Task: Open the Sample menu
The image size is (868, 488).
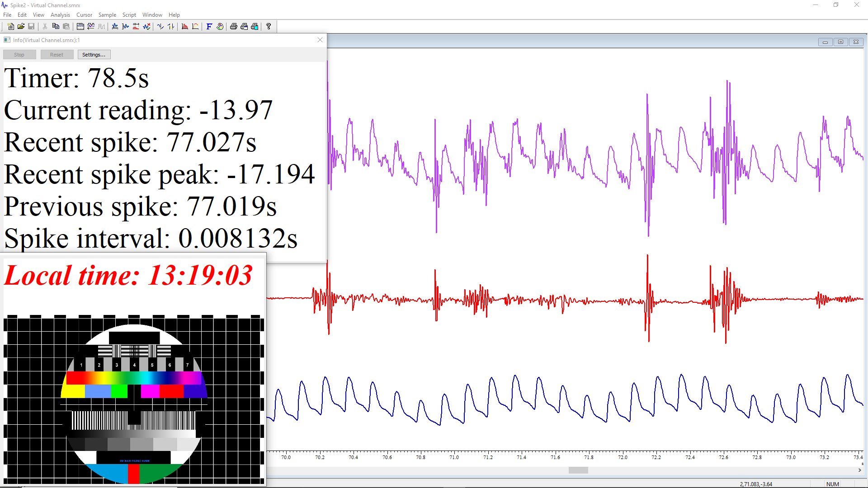Action: pyautogui.click(x=107, y=15)
